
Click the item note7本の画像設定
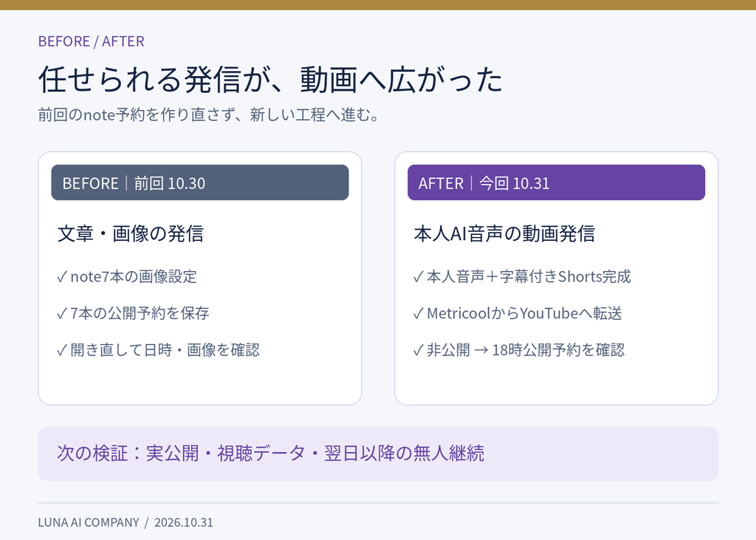pos(127,276)
